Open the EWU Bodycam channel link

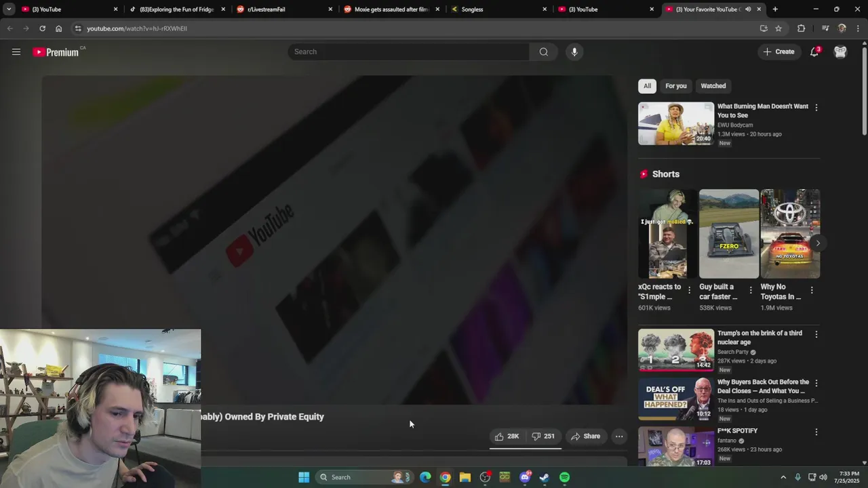coord(735,125)
